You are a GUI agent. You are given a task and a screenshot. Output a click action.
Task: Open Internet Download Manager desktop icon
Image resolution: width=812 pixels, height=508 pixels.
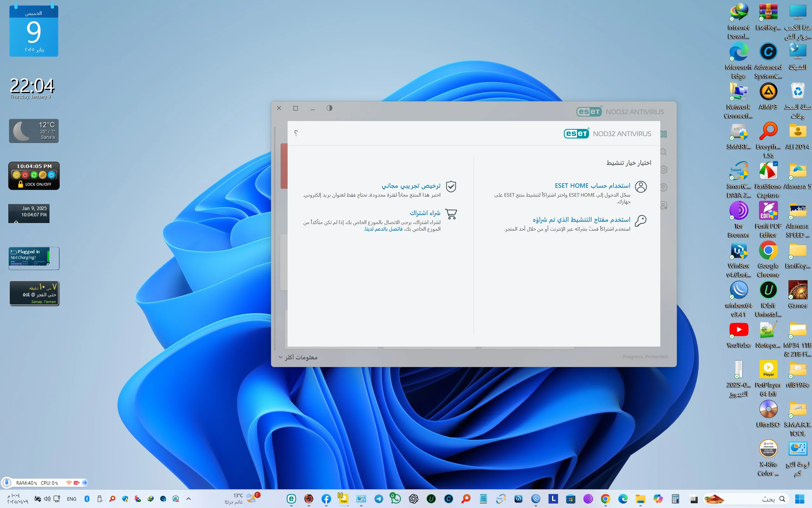tap(738, 21)
